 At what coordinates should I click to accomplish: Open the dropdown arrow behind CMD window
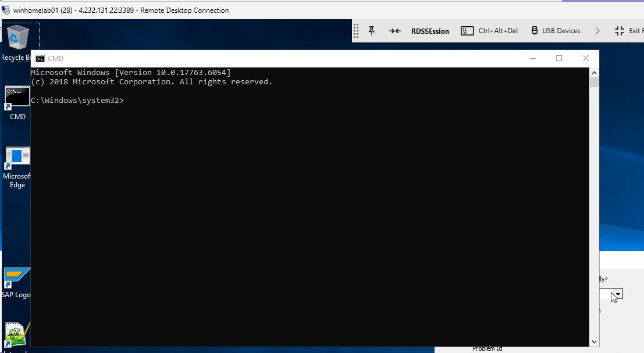pos(618,294)
